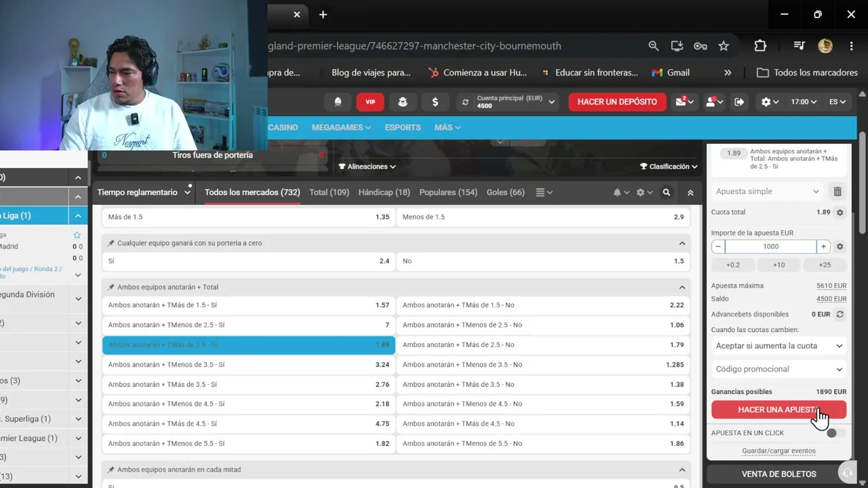Open the ES language dropdown

[x=837, y=102]
